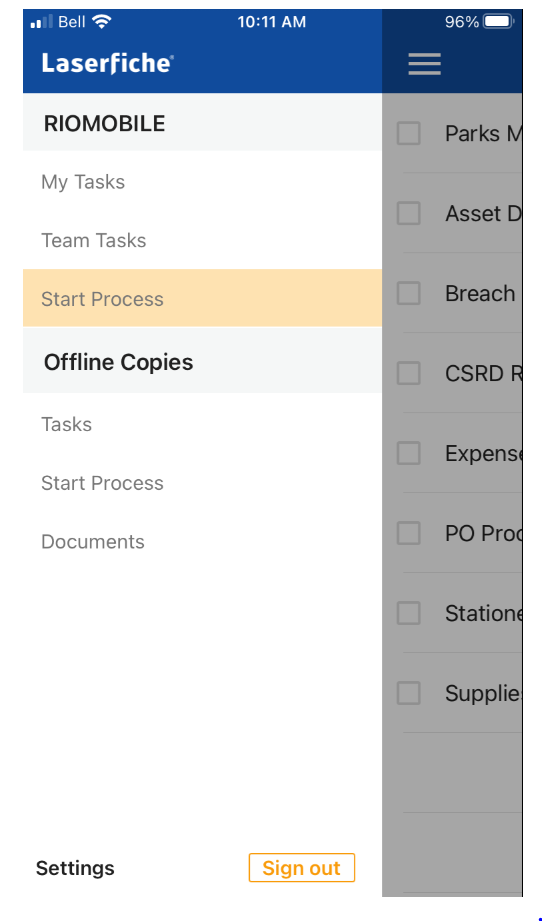Screen dimensions: 542x921
Task: Tick the Asset process checkbox
Action: 409,213
